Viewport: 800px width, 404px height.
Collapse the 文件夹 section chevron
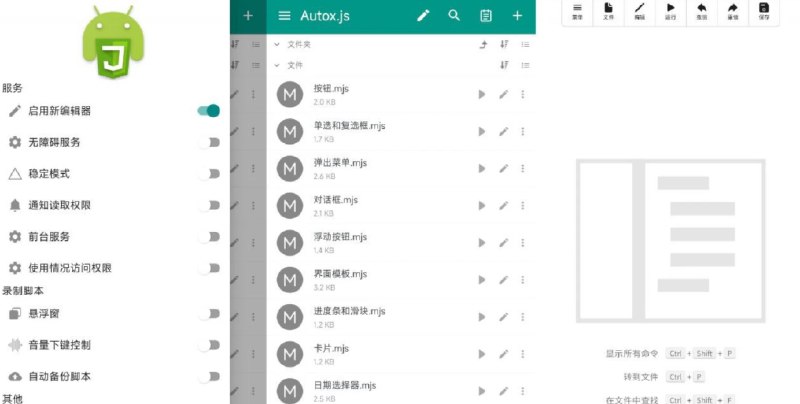(277, 44)
